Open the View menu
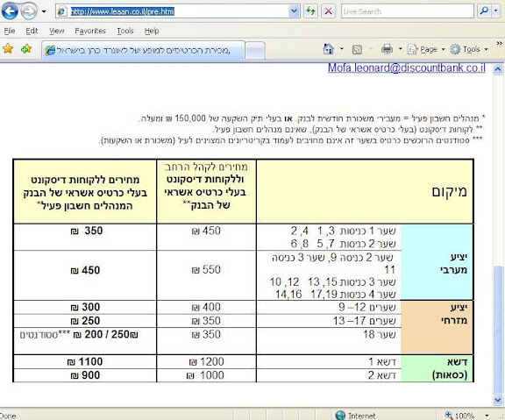This screenshot has height=420, width=505. click(57, 31)
